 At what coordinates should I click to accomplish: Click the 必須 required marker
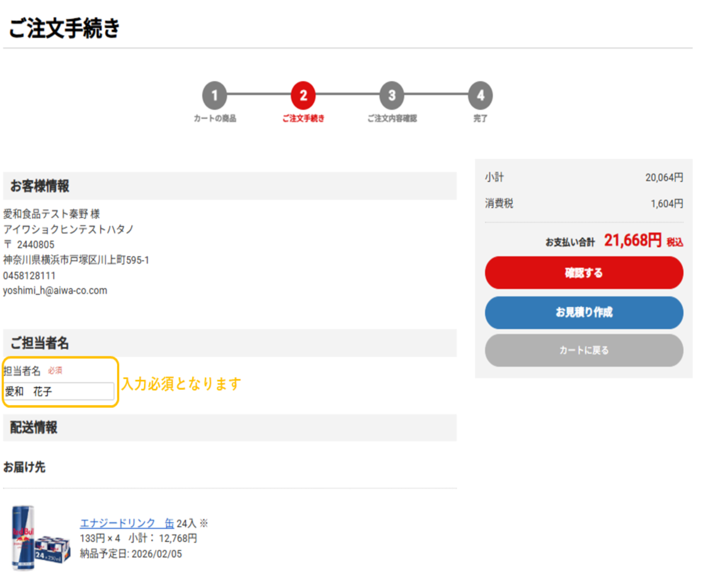click(55, 370)
